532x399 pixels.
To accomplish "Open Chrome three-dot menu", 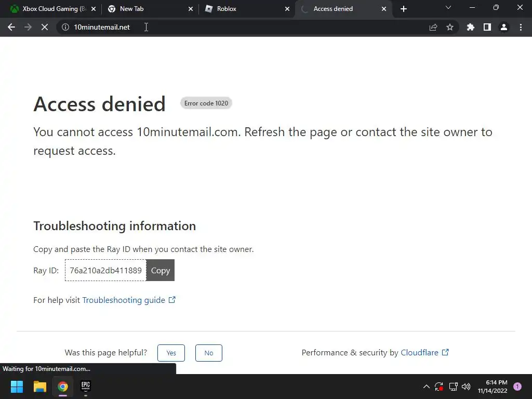I will (521, 27).
